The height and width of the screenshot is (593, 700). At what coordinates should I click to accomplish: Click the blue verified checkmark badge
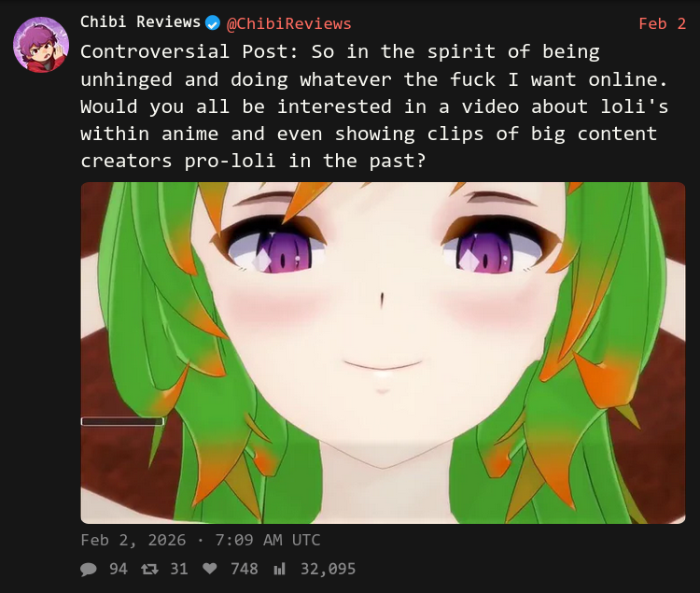pyautogui.click(x=213, y=22)
